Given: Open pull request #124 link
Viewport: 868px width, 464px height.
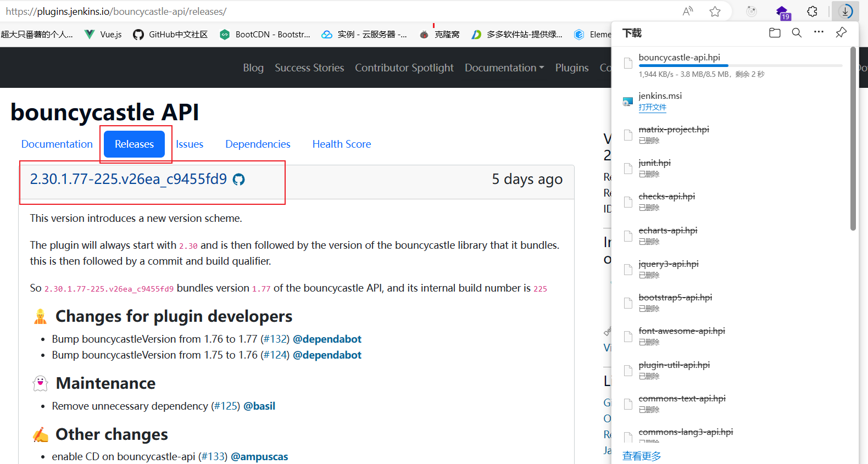Looking at the screenshot, I should pos(275,355).
